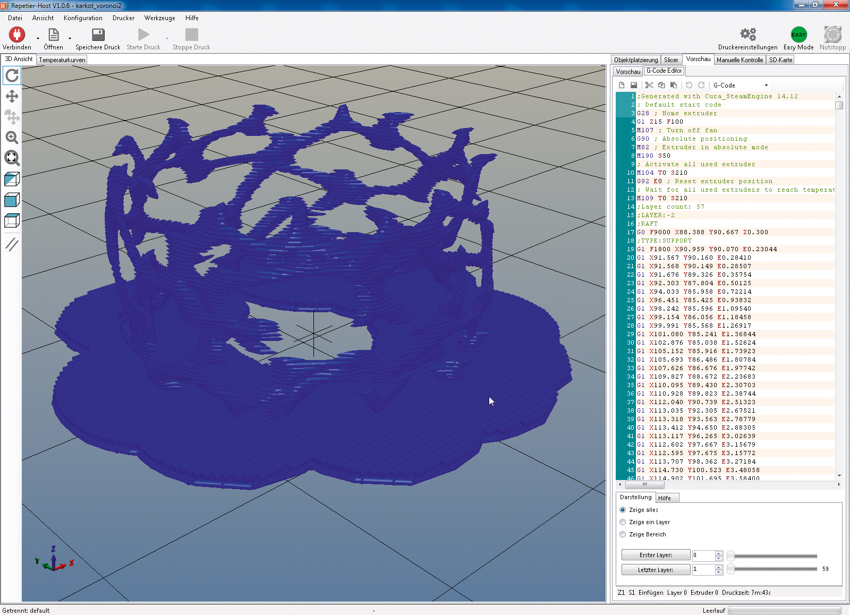Image resolution: width=850 pixels, height=616 pixels.
Task: Select the move viewpoint tool
Action: [12, 96]
